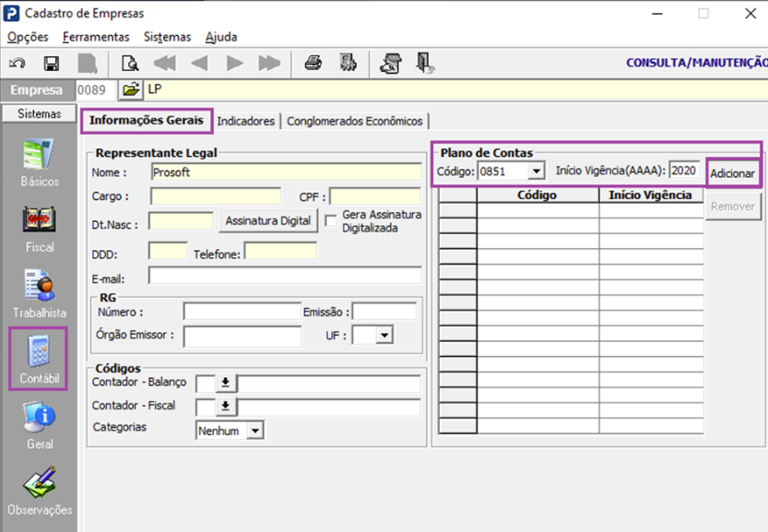The height and width of the screenshot is (532, 768).
Task: Open the Ferramentas menu
Action: (x=96, y=37)
